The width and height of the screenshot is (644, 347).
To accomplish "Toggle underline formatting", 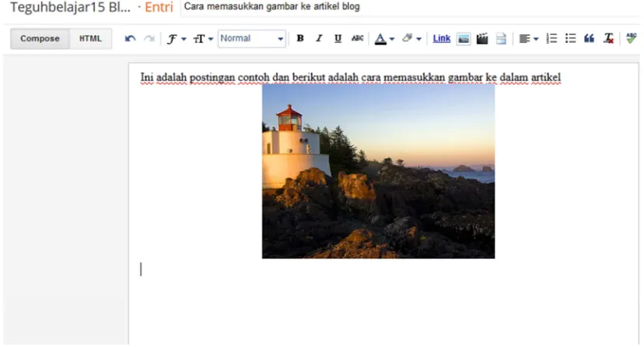I will tap(338, 38).
